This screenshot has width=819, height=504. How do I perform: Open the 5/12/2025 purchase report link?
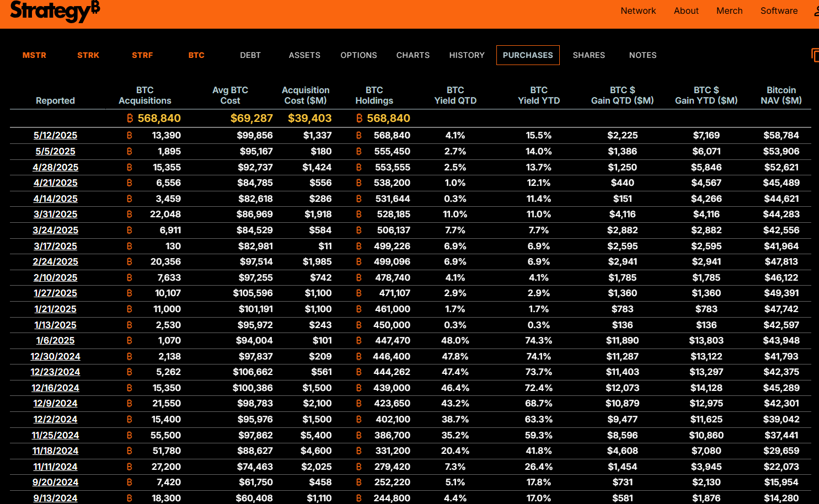(55, 136)
